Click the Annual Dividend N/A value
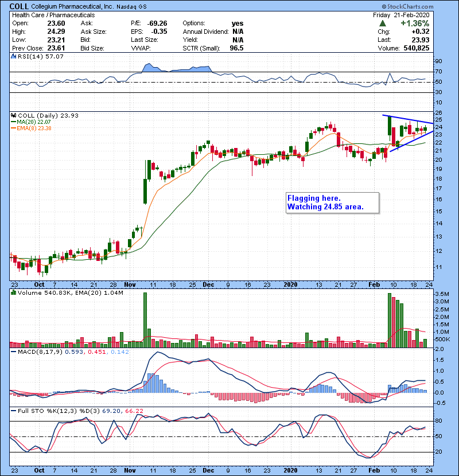The height and width of the screenshot is (476, 459). coord(238,32)
